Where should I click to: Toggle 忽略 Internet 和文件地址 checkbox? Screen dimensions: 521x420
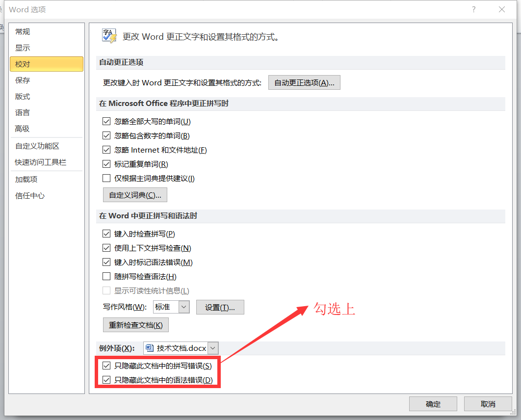coord(106,150)
